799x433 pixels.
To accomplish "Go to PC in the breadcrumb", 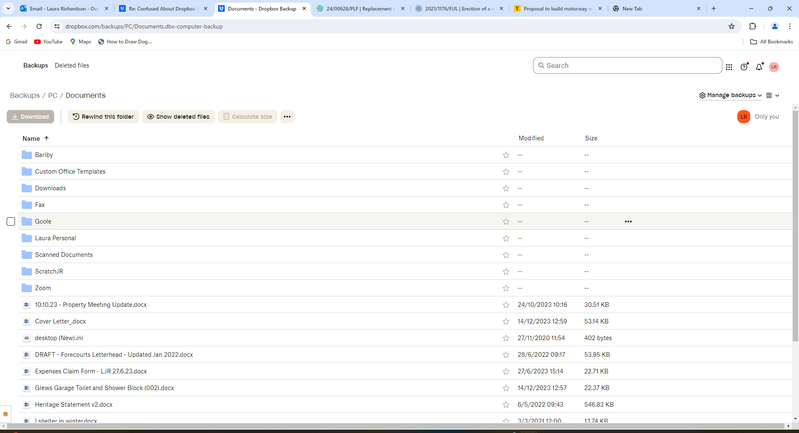I will click(x=52, y=96).
